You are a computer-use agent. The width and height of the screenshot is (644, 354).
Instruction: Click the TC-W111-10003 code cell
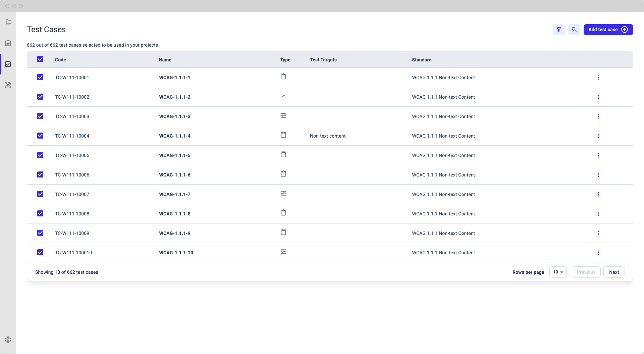coord(72,116)
